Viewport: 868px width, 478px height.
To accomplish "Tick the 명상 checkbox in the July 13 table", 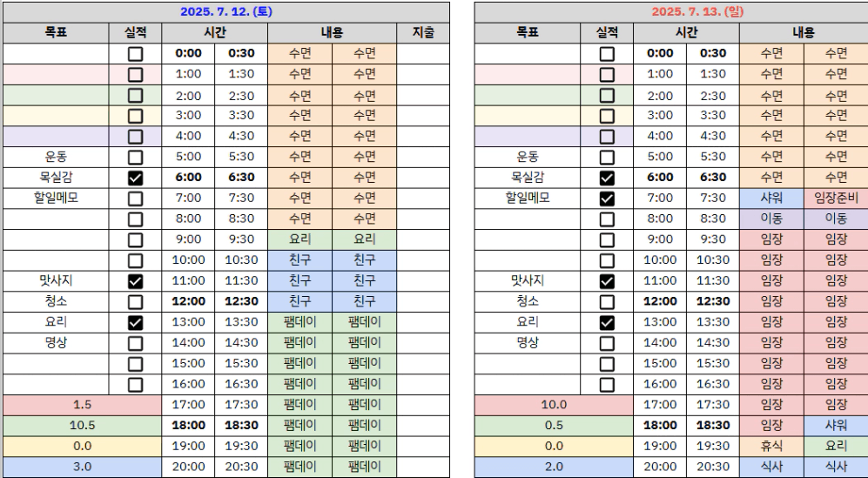I will coord(607,343).
